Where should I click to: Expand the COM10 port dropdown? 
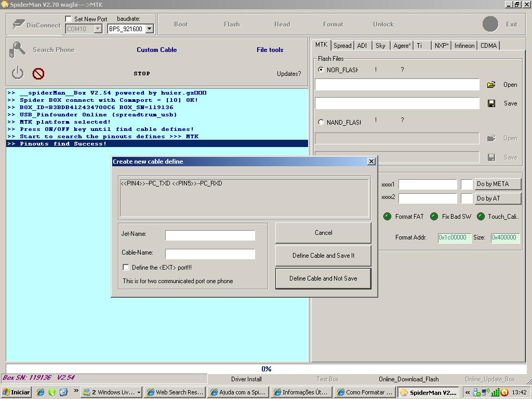[x=98, y=29]
